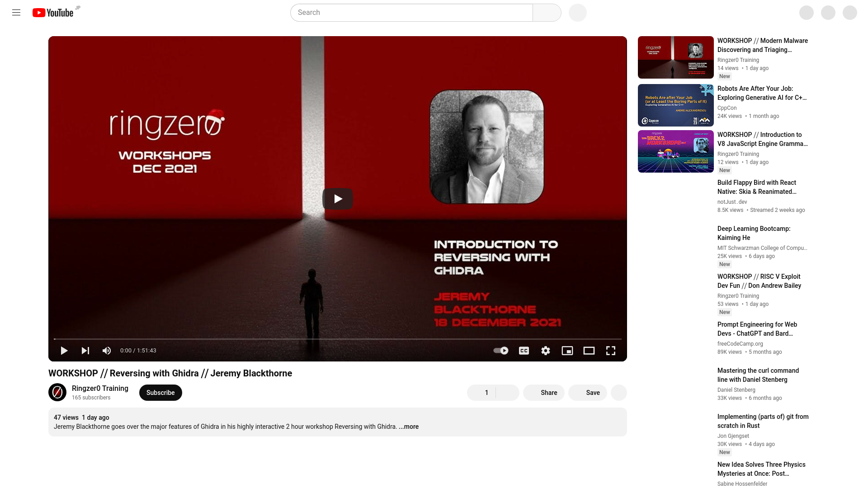Share this video
The height and width of the screenshot is (488, 868).
tap(544, 393)
